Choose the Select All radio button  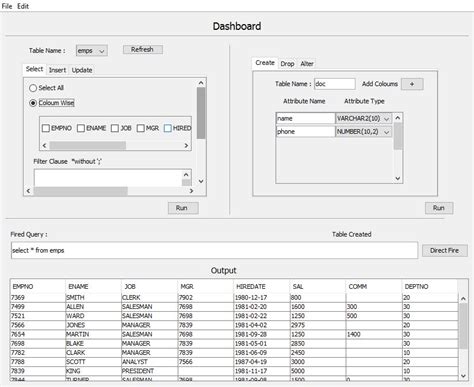point(33,88)
